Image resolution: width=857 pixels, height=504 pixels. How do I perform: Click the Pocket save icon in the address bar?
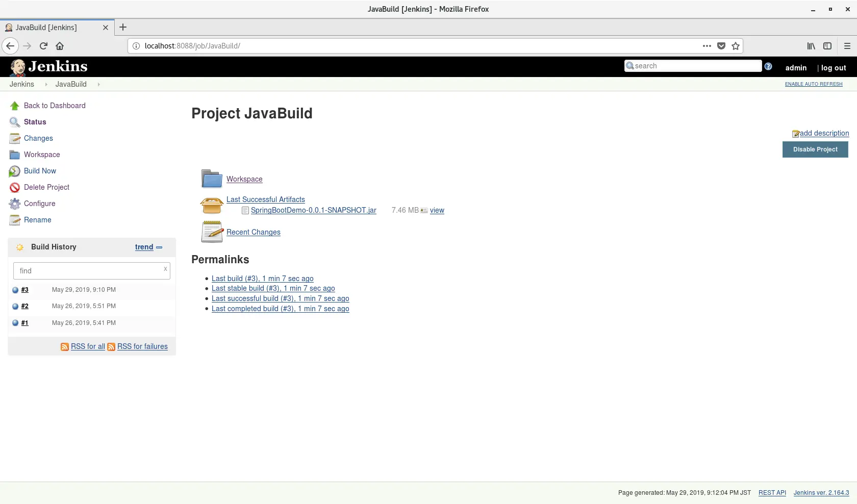pyautogui.click(x=721, y=46)
